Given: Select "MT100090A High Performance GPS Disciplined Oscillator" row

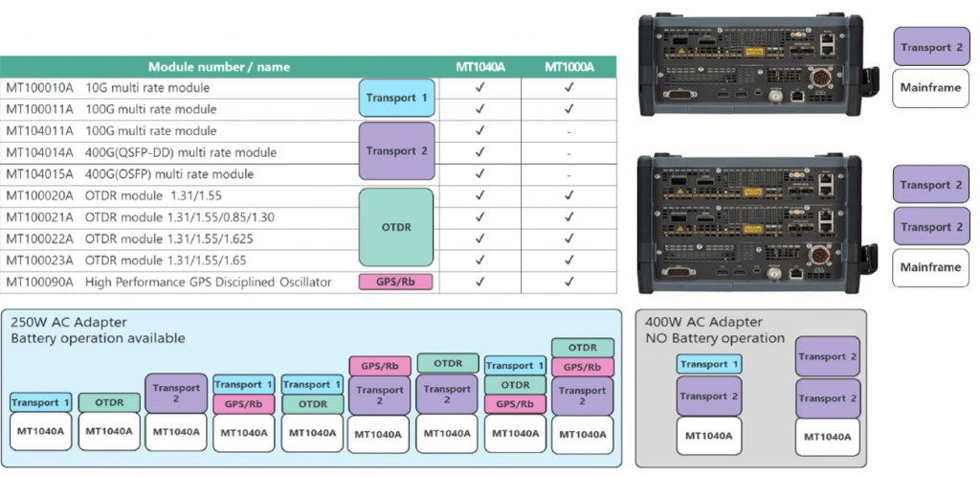Looking at the screenshot, I should tap(308, 283).
